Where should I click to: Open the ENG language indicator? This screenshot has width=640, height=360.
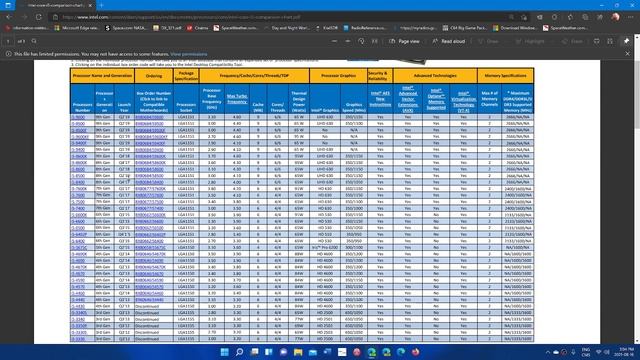coord(586,352)
